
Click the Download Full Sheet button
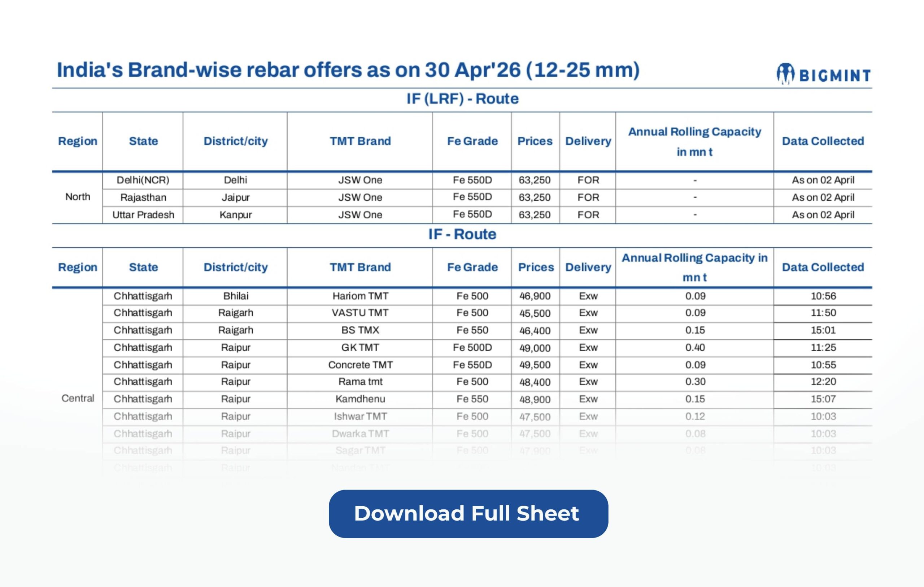click(468, 514)
